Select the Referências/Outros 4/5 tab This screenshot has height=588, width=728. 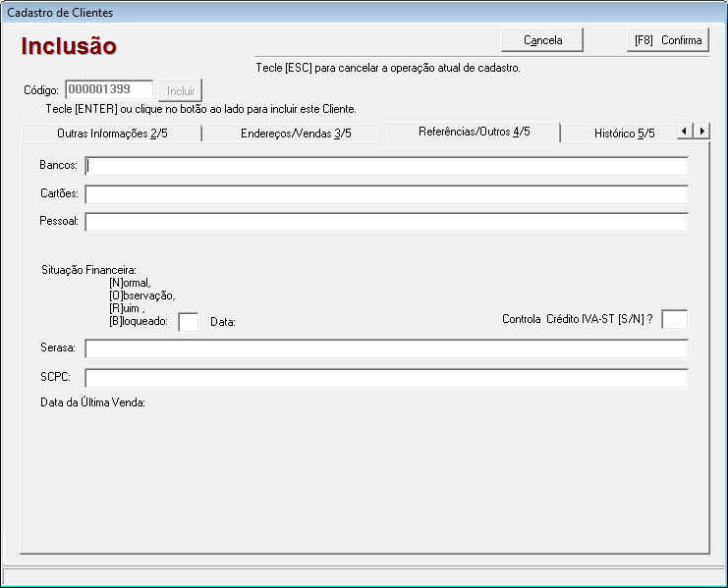[x=474, y=132]
